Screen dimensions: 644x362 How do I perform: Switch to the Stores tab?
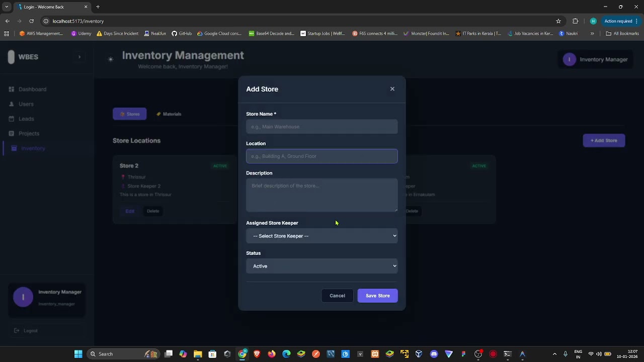(x=130, y=114)
